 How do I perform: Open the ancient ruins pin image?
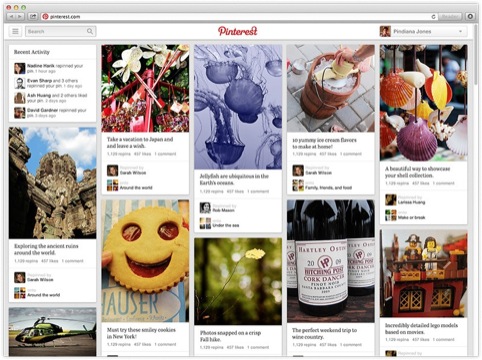[x=52, y=183]
